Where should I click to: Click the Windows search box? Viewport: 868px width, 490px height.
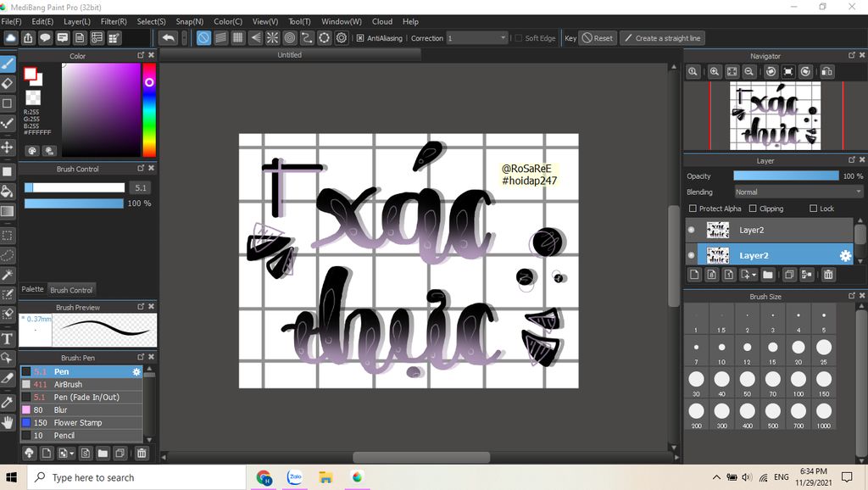point(135,477)
